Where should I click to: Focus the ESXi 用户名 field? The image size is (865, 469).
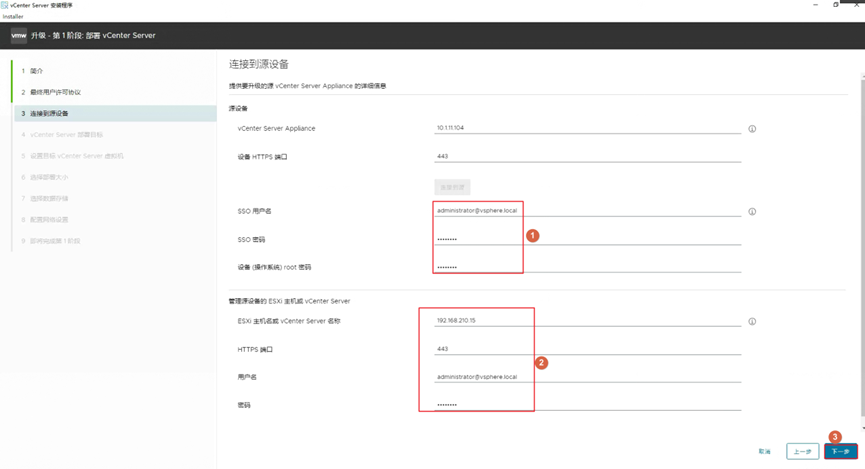pos(588,377)
